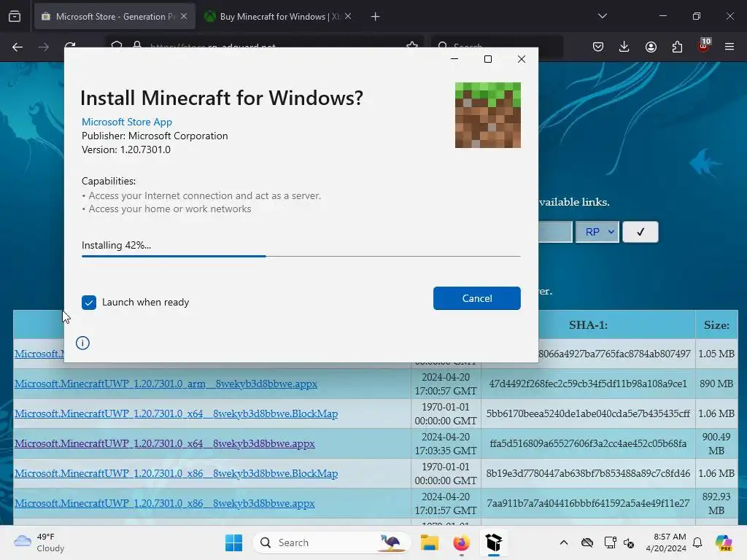Screen dimensions: 747x560
Task: Cancel the Minecraft installation
Action: pyautogui.click(x=477, y=298)
